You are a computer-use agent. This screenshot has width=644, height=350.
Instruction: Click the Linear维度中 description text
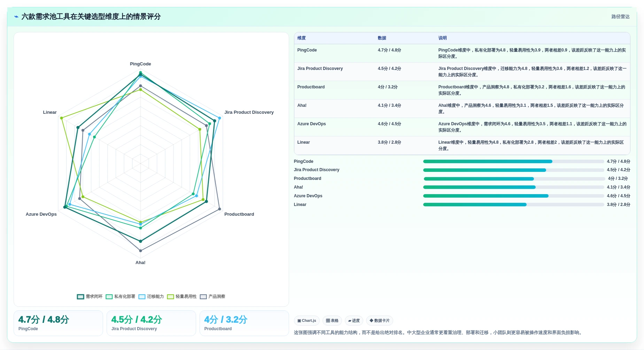pyautogui.click(x=531, y=145)
